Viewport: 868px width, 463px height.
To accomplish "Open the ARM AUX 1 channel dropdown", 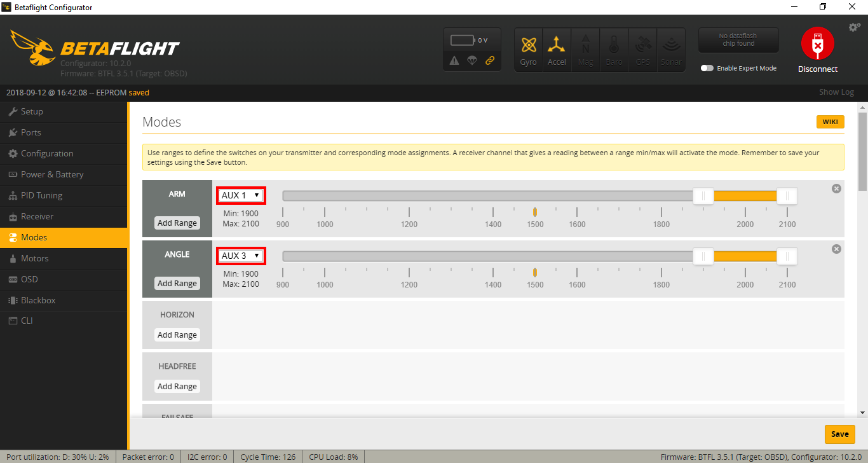I will pyautogui.click(x=241, y=195).
